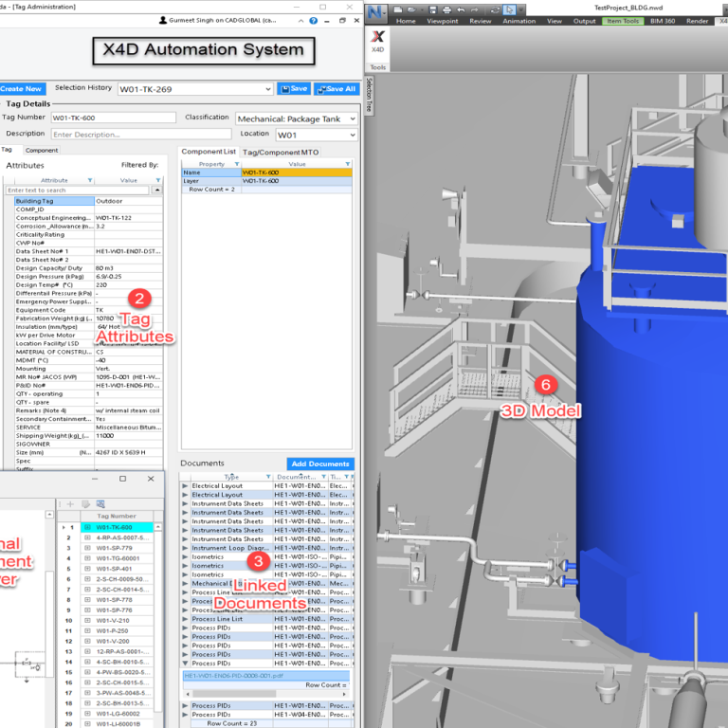Screen dimensions: 728x728
Task: Filter the Property column in Component List
Action: pos(237,164)
